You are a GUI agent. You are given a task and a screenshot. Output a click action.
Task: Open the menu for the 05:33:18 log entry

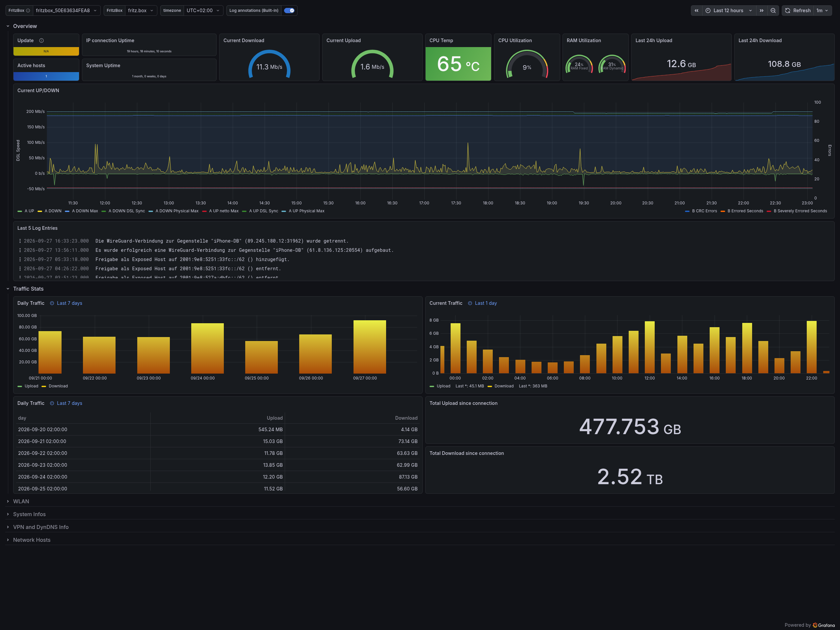coord(20,259)
